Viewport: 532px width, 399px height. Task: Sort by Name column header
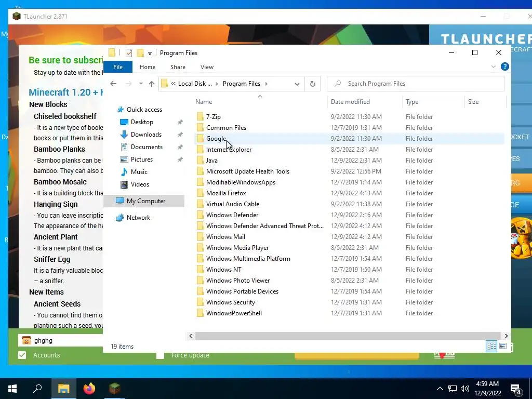click(x=204, y=101)
